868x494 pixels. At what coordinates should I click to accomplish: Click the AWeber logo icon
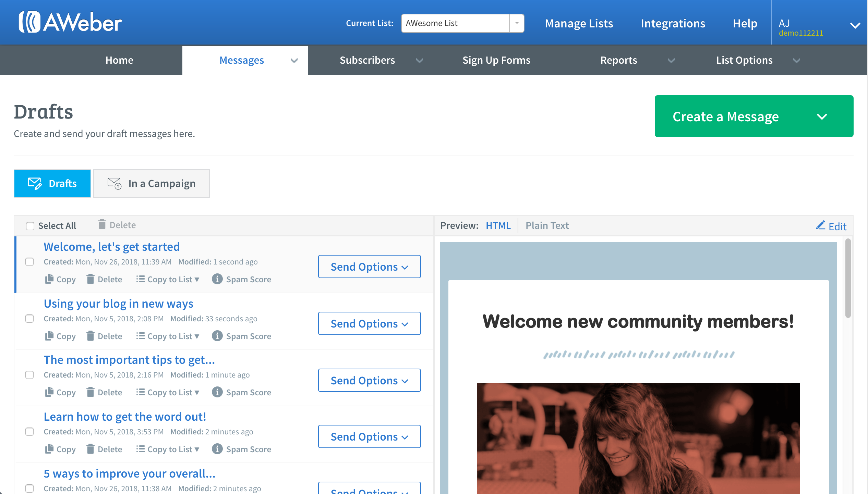[29, 22]
